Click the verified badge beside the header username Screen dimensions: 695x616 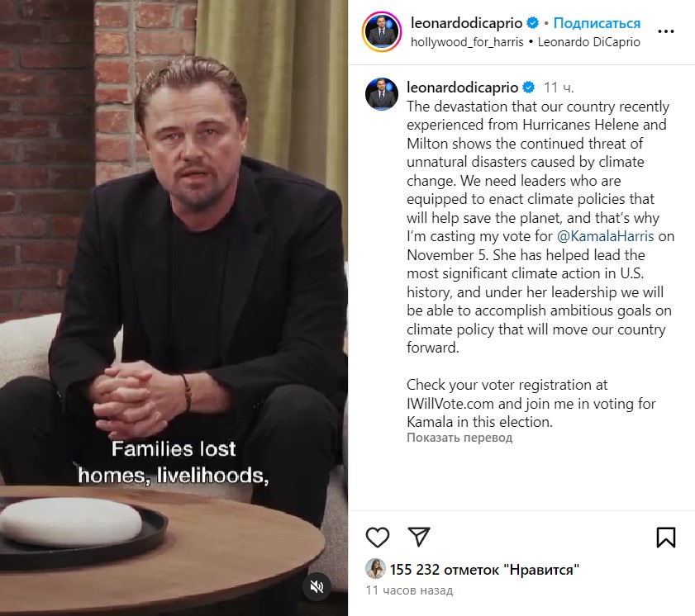click(x=532, y=22)
